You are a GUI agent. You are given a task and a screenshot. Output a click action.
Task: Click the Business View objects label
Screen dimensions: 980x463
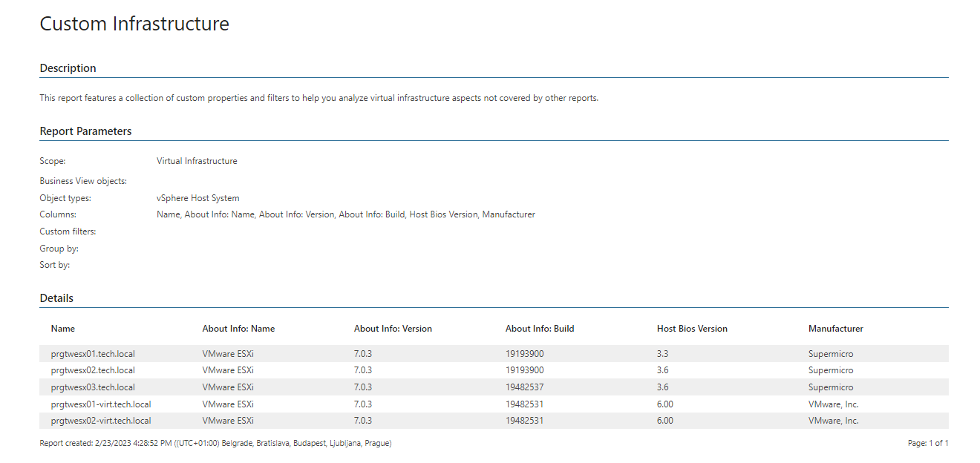click(x=83, y=181)
